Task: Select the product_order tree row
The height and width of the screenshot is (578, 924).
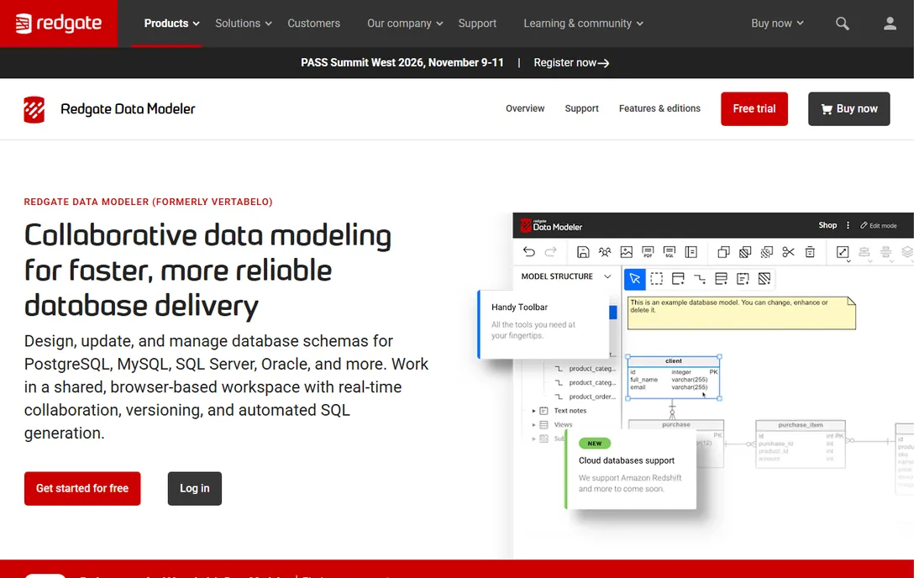Action: click(585, 397)
